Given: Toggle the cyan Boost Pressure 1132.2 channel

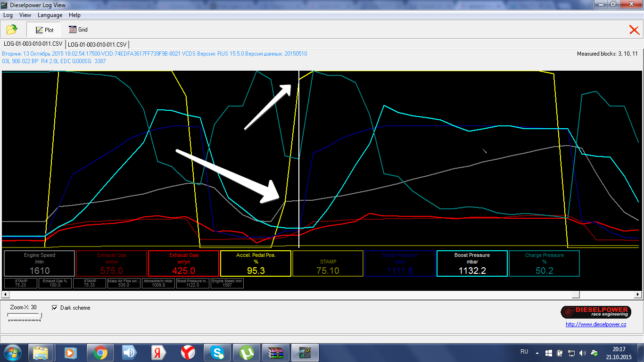Looking at the screenshot, I should click(x=472, y=263).
